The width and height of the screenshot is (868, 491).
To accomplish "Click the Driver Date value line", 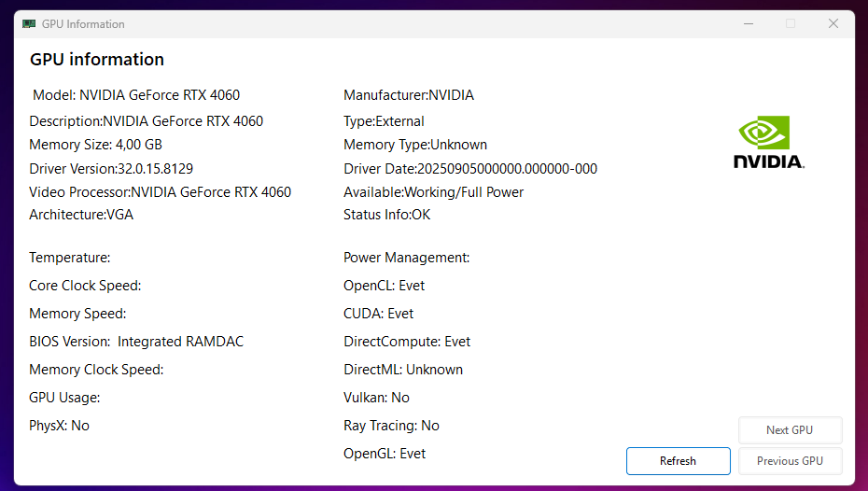I will coord(470,169).
